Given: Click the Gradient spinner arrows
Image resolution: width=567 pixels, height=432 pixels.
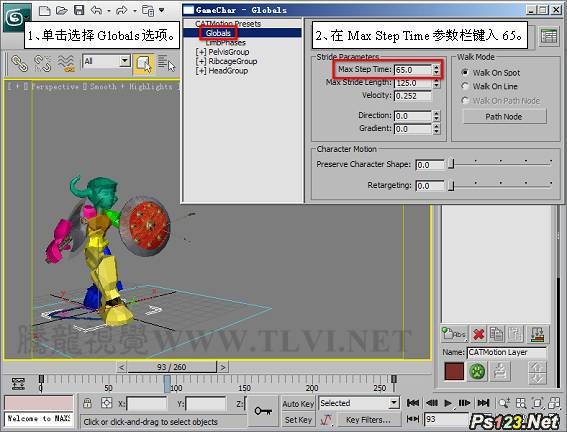Looking at the screenshot, I should (x=436, y=129).
